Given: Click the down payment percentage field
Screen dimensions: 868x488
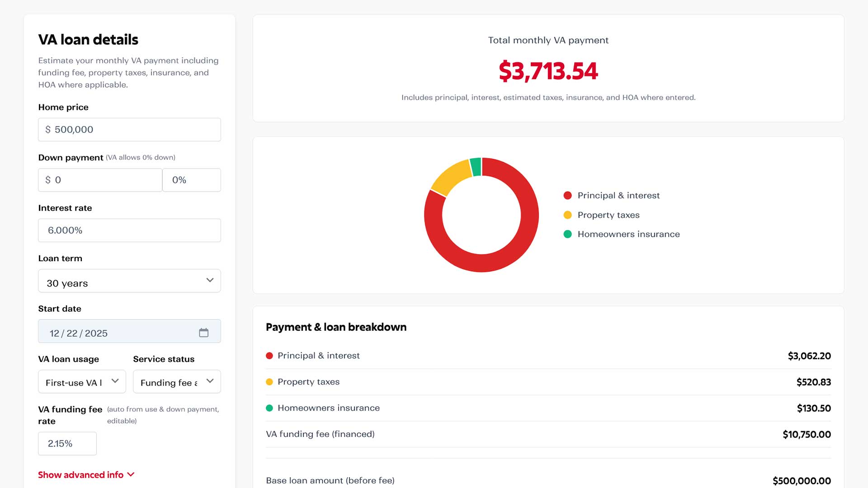Looking at the screenshot, I should click(x=191, y=180).
